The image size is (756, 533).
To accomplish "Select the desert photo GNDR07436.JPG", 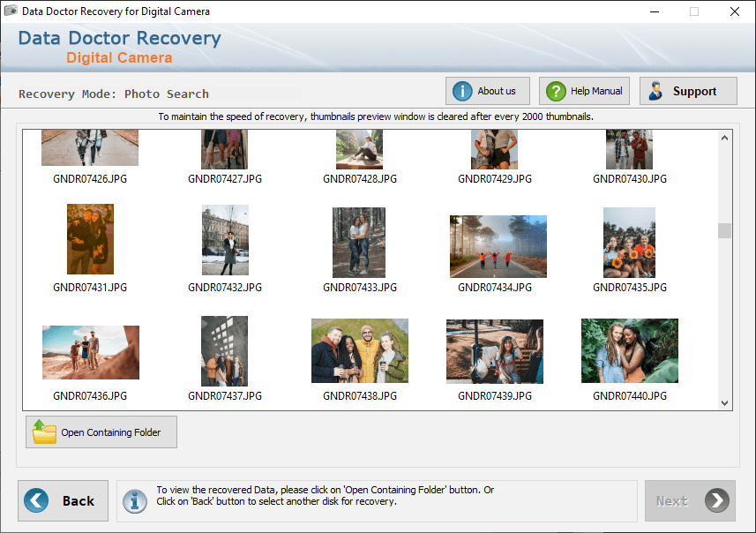I will click(x=91, y=352).
